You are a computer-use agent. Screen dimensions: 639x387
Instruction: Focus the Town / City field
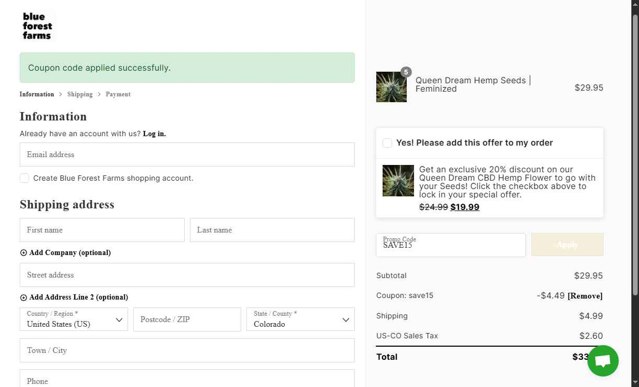[187, 350]
